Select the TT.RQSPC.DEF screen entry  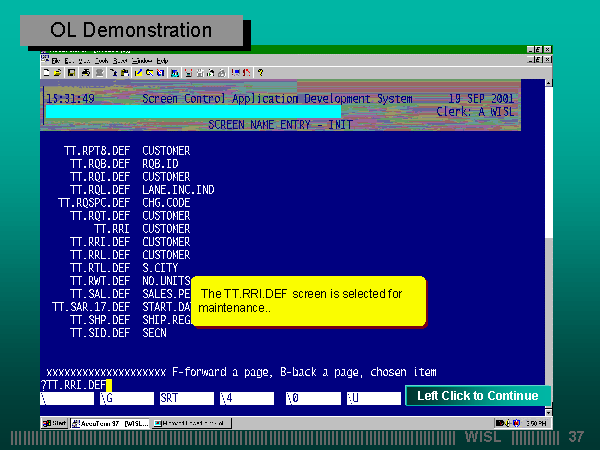click(x=95, y=202)
